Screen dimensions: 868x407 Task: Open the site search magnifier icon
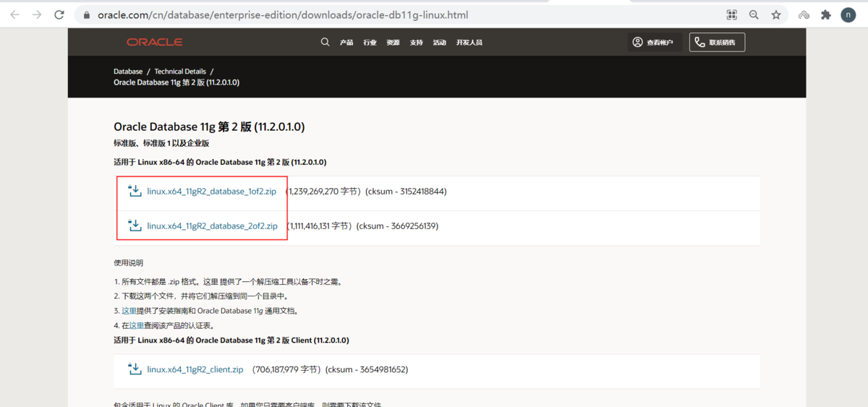[x=325, y=42]
